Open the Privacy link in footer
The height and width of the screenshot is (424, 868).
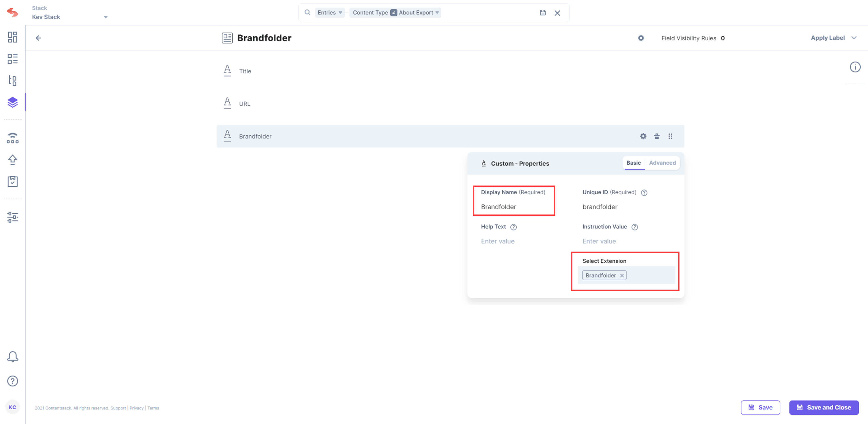click(x=137, y=408)
